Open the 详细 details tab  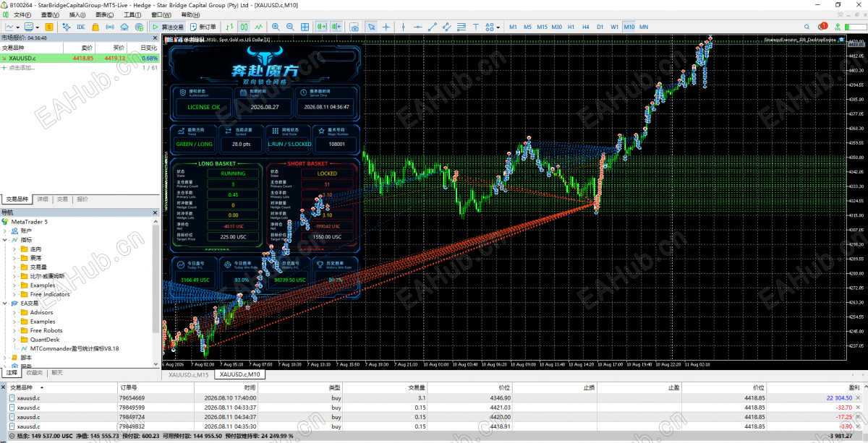[x=43, y=199]
